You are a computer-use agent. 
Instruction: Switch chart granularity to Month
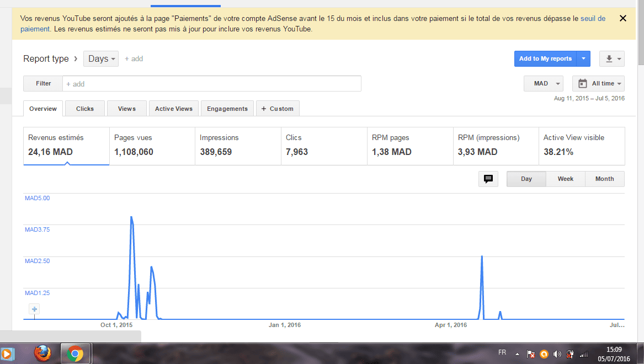point(605,179)
